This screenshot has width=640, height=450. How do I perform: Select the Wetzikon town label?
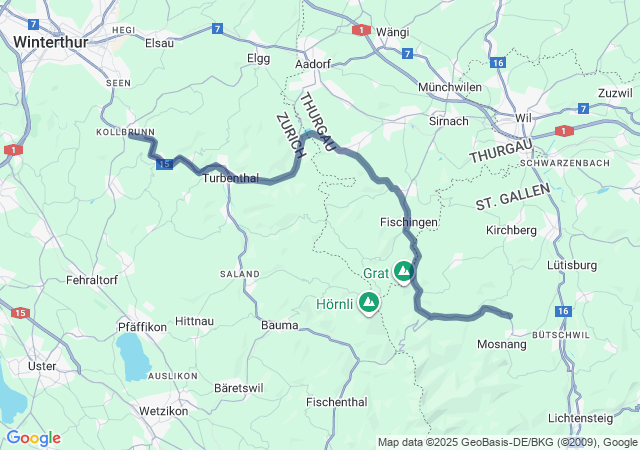[x=164, y=411]
